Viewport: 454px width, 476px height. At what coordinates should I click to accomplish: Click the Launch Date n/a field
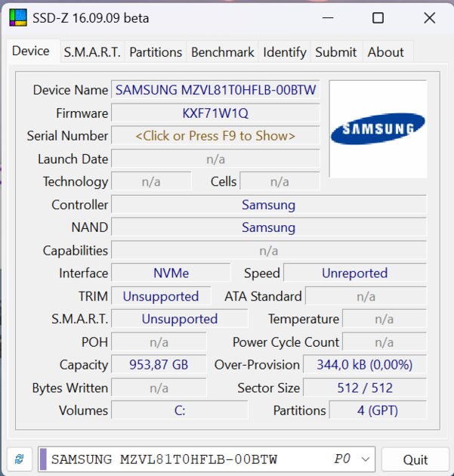click(x=215, y=159)
